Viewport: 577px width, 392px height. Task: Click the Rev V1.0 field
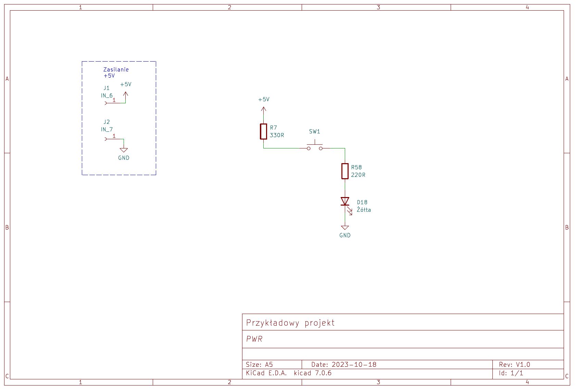[x=514, y=365]
